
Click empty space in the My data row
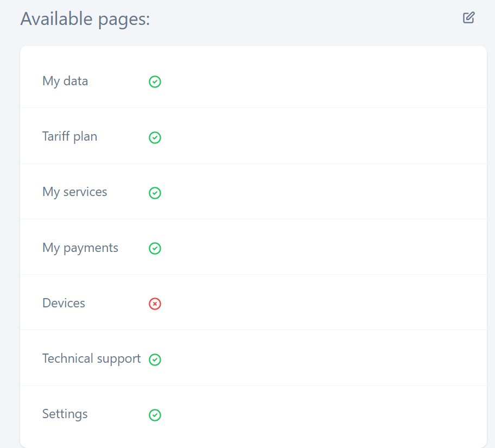click(x=326, y=81)
